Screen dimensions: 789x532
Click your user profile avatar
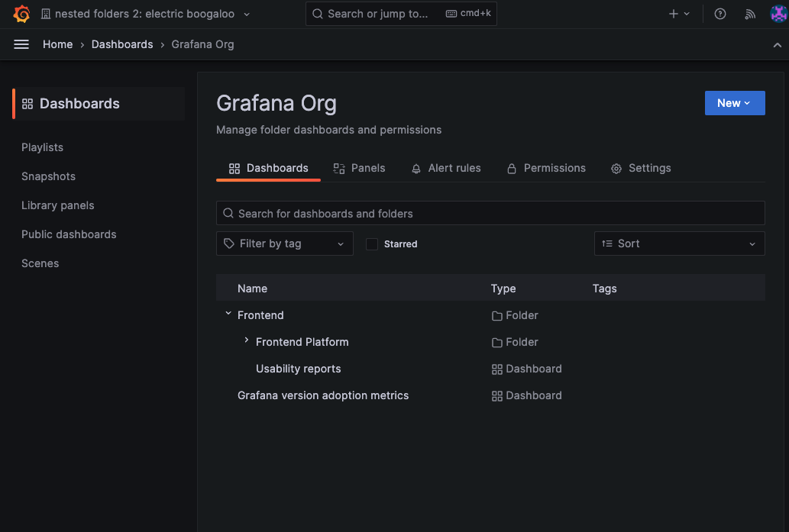[x=778, y=13]
